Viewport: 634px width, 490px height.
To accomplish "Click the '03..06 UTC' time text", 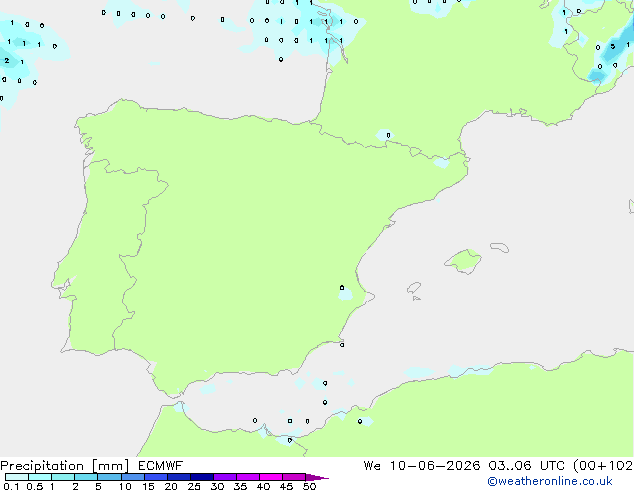I will point(526,466).
